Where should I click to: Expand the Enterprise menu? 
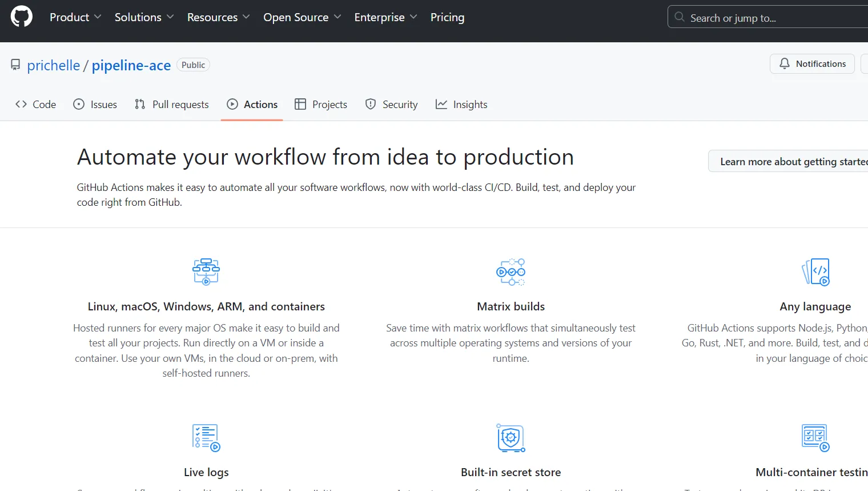tap(385, 17)
